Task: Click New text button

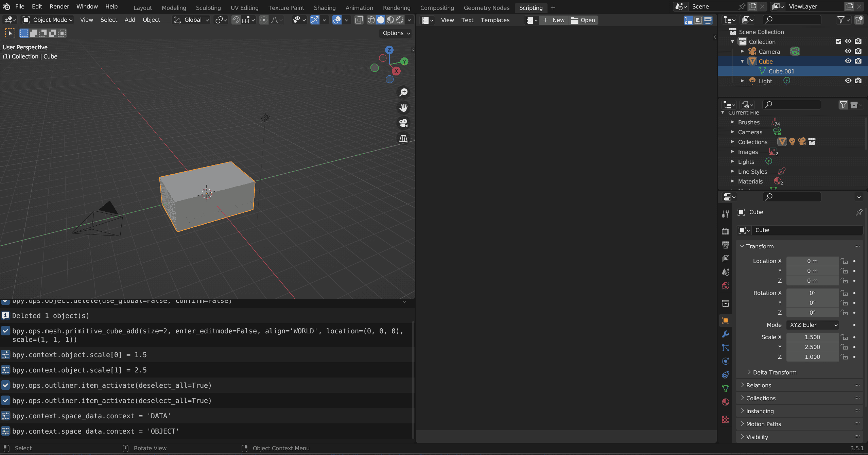Action: [554, 20]
